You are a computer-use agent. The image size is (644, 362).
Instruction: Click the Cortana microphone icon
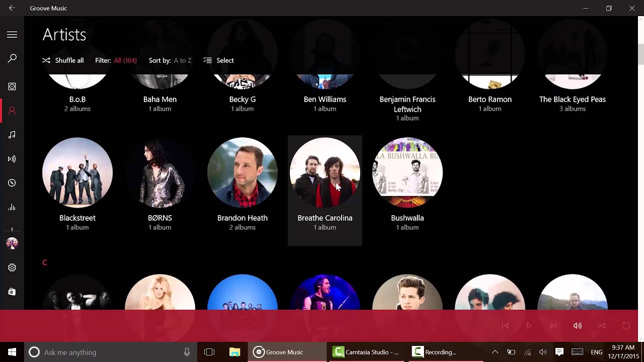click(187, 352)
